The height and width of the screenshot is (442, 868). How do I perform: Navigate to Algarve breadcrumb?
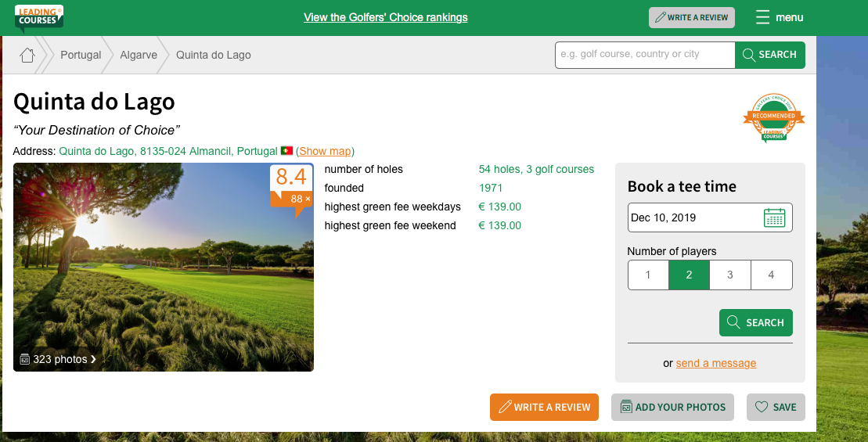click(139, 55)
